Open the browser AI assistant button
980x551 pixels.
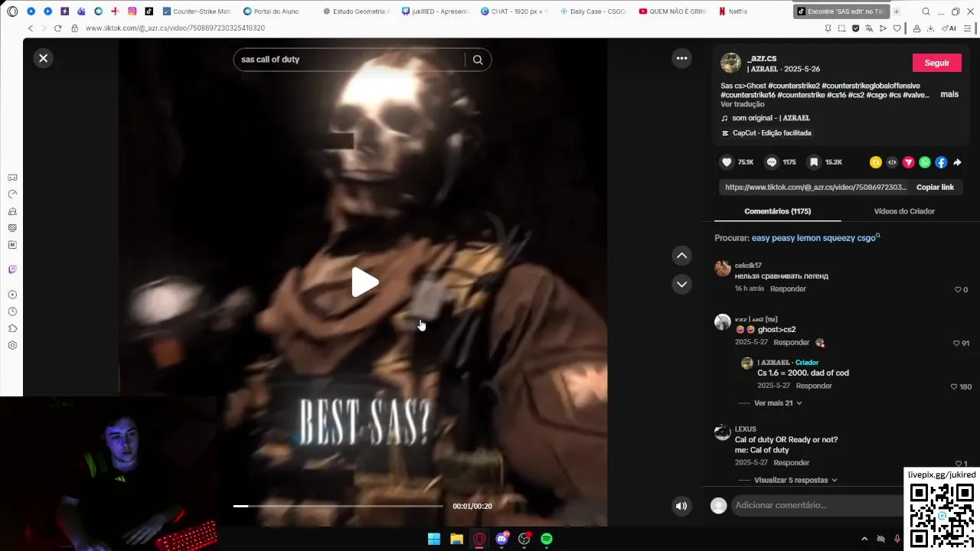[949, 28]
